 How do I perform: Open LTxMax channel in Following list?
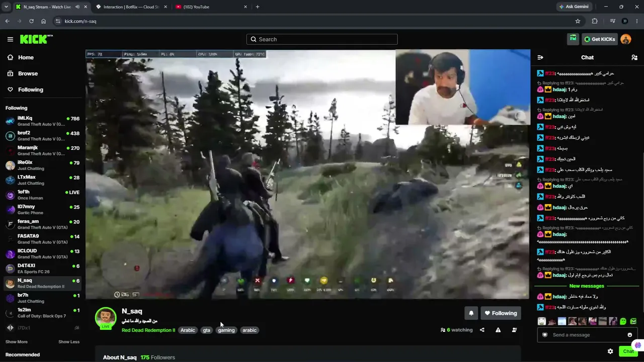[x=42, y=180]
